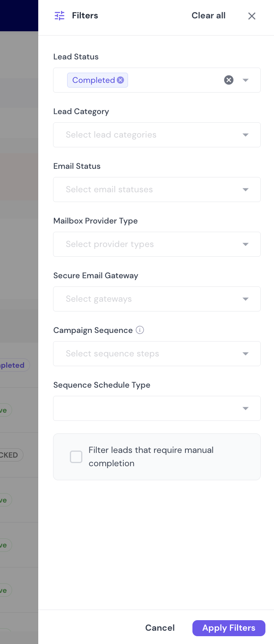Remove the Completed tag chip

[121, 80]
